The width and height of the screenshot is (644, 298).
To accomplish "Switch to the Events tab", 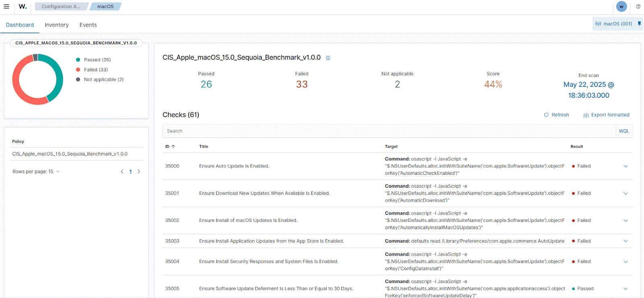I will pyautogui.click(x=88, y=25).
